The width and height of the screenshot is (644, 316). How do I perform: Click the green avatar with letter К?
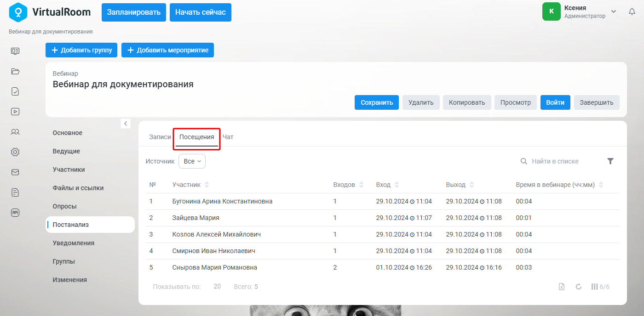[x=552, y=11]
